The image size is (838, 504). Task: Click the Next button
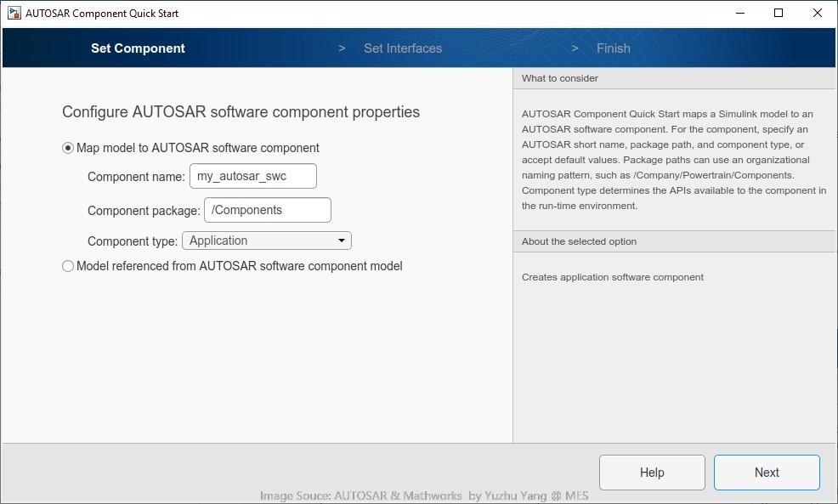(766, 472)
